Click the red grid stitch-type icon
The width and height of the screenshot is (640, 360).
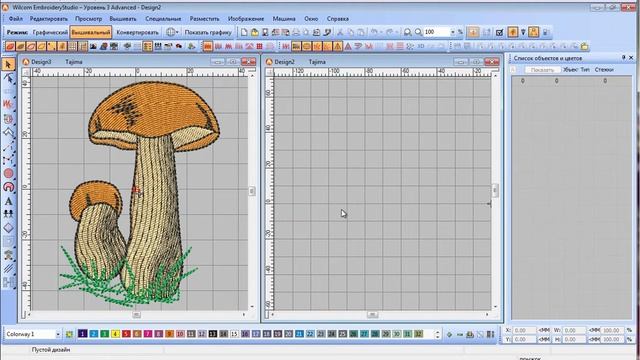point(259,46)
